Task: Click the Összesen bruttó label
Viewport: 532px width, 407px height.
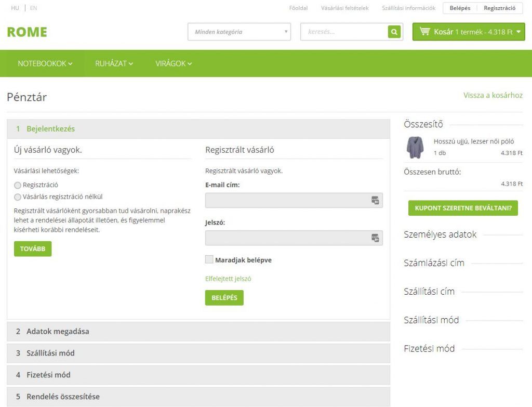Action: click(x=432, y=172)
